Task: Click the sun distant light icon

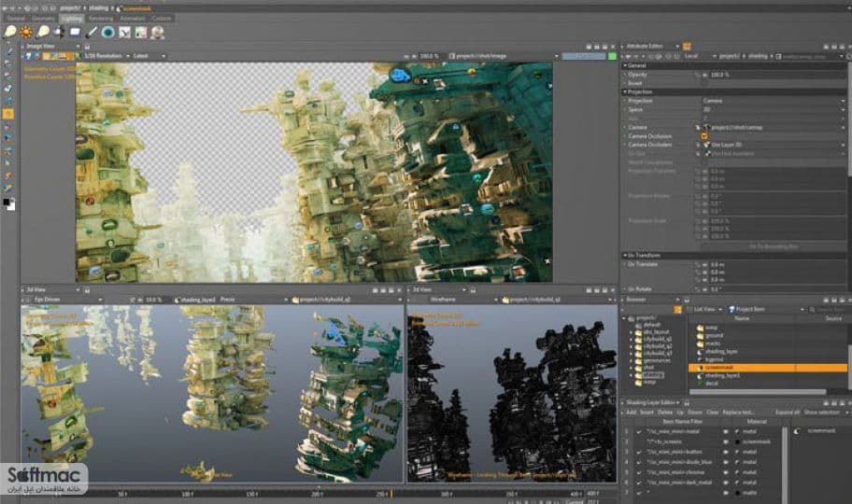Action: [x=25, y=33]
